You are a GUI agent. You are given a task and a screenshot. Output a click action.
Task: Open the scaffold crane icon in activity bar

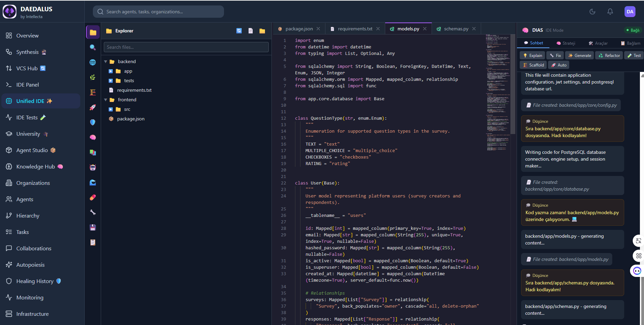click(x=93, y=92)
